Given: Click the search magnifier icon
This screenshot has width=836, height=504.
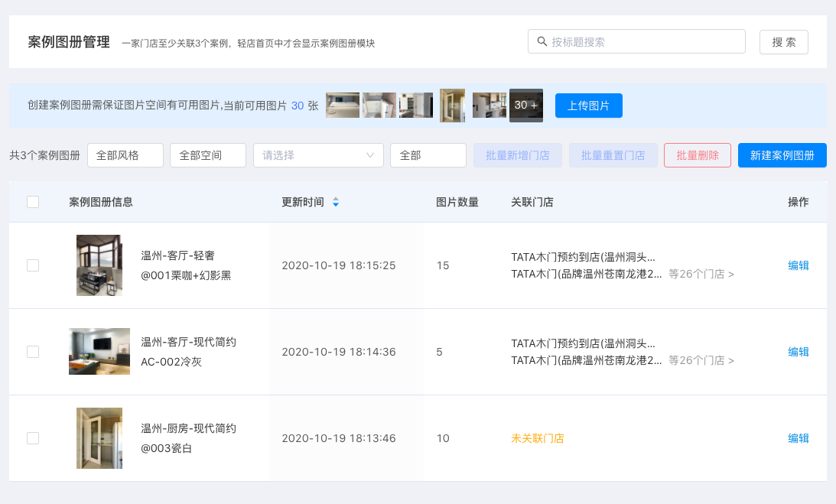Looking at the screenshot, I should 542,41.
